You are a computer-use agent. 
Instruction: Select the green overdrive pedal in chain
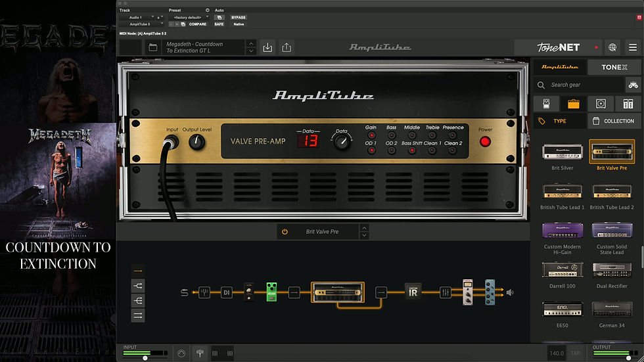pos(271,292)
